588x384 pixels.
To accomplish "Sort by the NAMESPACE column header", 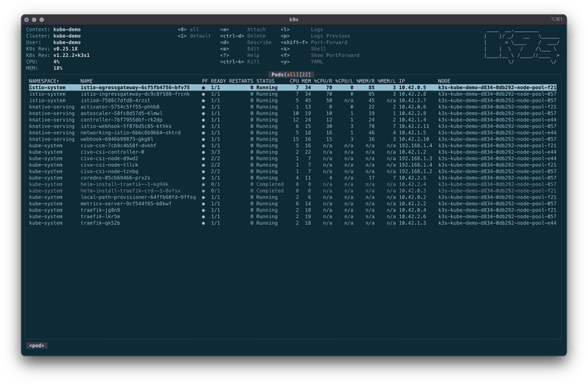I will [x=44, y=81].
